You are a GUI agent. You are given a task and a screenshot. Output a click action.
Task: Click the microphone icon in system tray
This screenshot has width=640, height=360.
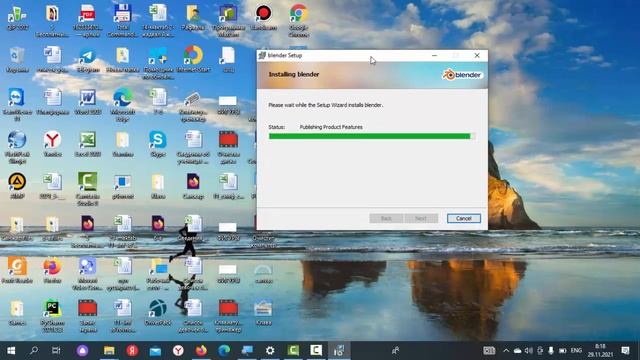551,351
